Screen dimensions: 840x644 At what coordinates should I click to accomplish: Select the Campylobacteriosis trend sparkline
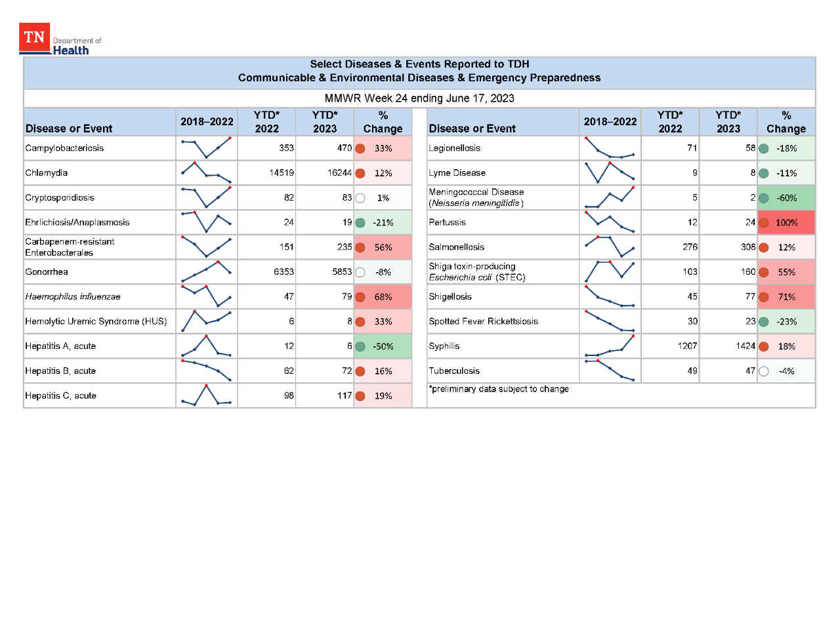coord(206,148)
